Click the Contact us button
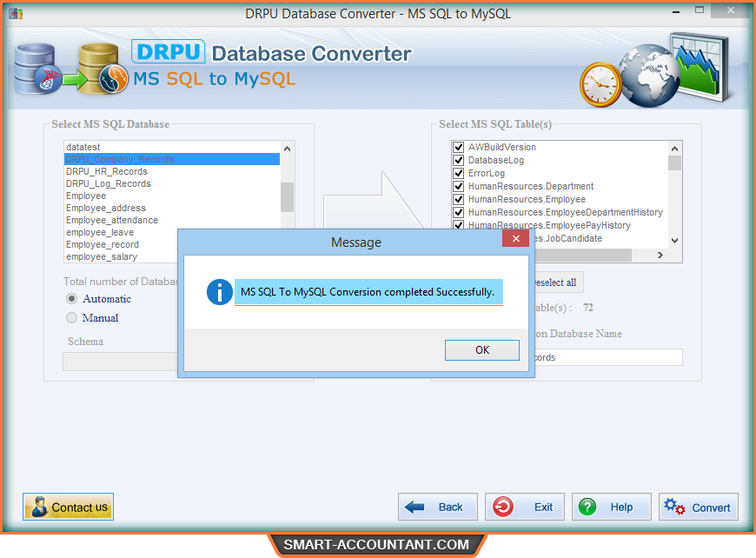The width and height of the screenshot is (756, 558). pos(68,507)
